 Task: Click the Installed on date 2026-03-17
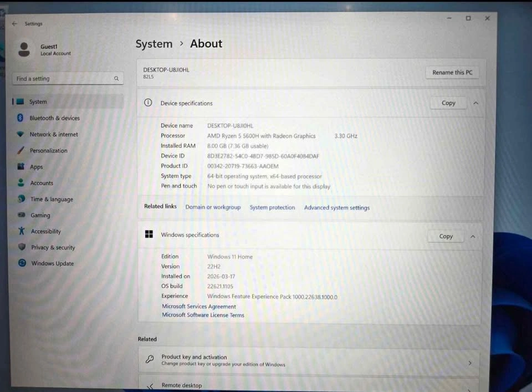click(221, 276)
